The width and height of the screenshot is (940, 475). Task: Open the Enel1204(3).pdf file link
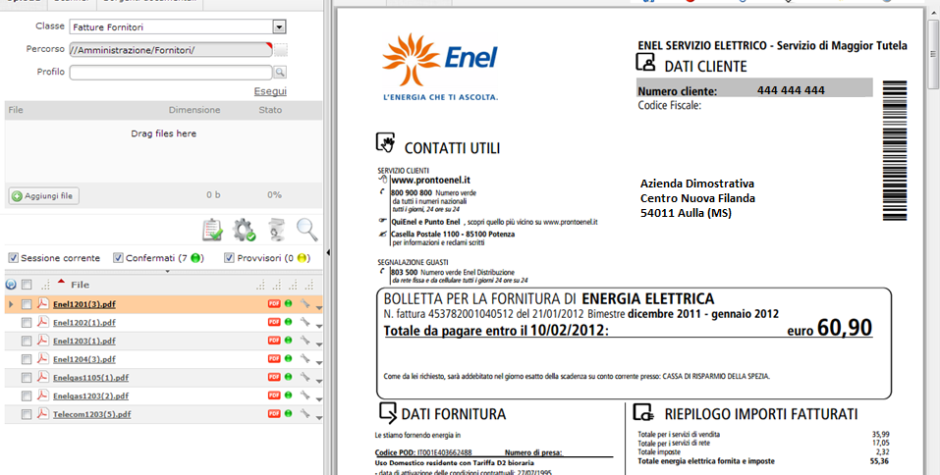click(x=85, y=359)
